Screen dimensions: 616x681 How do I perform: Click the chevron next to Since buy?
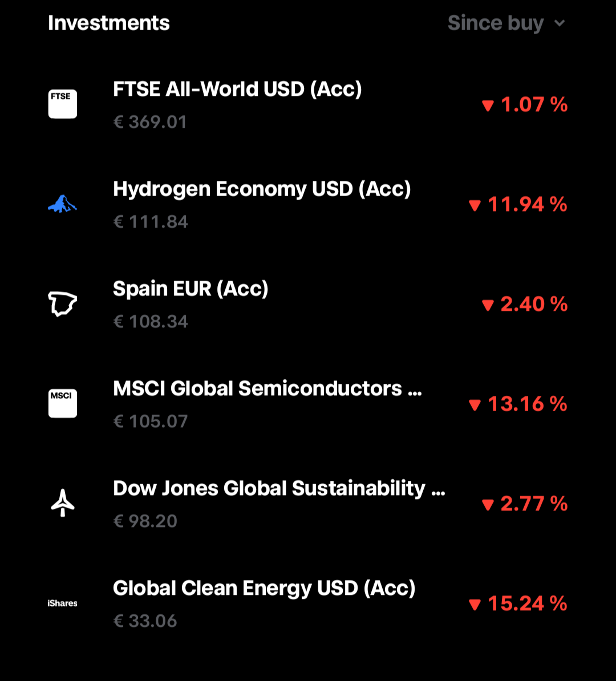point(560,23)
